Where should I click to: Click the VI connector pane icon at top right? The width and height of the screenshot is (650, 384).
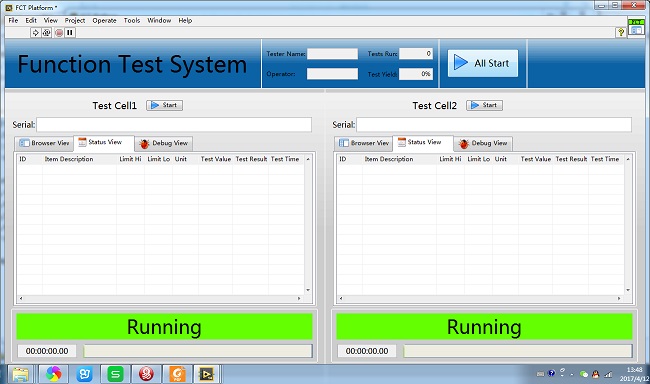click(x=636, y=28)
